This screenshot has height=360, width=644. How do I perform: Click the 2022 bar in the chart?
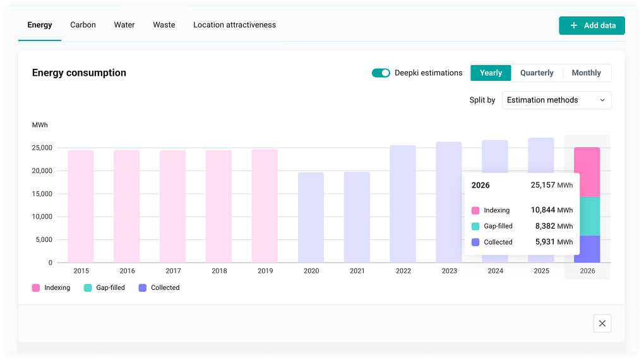click(x=403, y=204)
